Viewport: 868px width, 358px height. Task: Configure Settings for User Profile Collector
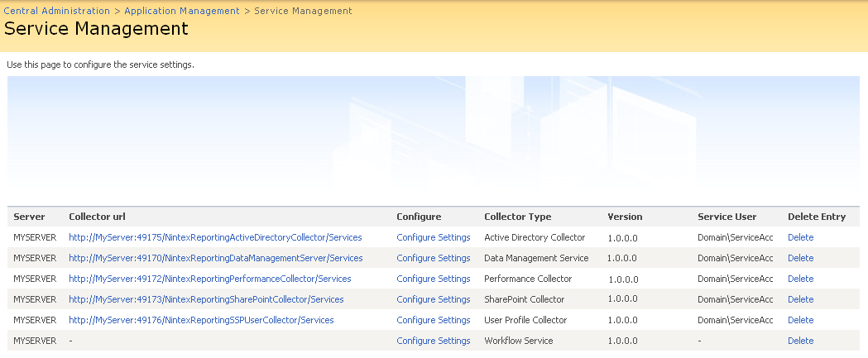pyautogui.click(x=433, y=320)
